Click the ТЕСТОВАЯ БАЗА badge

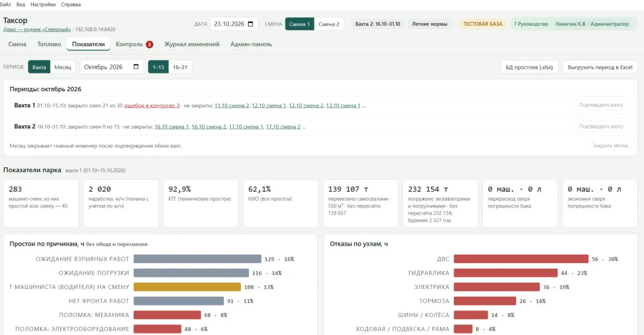point(483,24)
